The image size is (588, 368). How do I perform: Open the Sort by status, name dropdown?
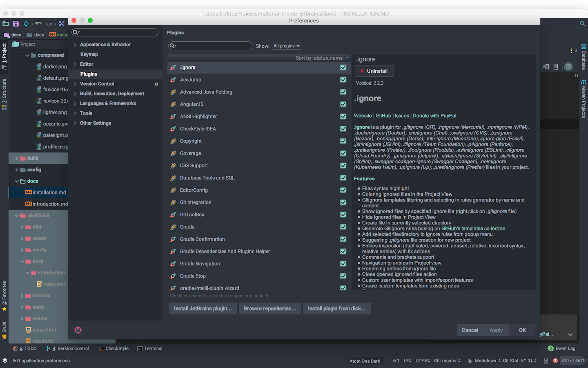pyautogui.click(x=322, y=58)
